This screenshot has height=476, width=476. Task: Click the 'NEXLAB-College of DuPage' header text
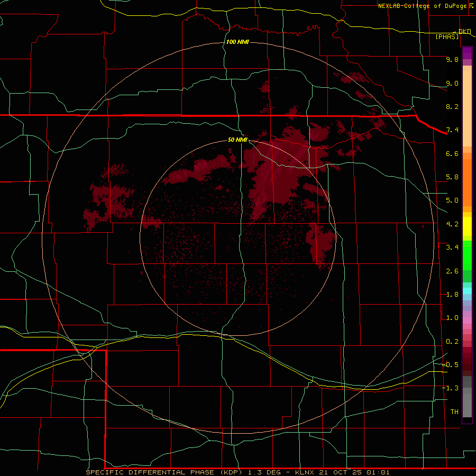423,6
